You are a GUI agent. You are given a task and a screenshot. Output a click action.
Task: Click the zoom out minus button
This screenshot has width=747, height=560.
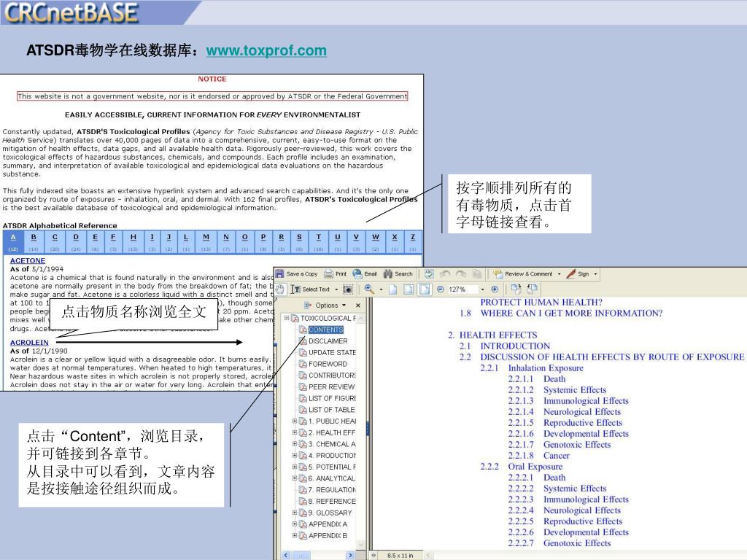coord(441,289)
